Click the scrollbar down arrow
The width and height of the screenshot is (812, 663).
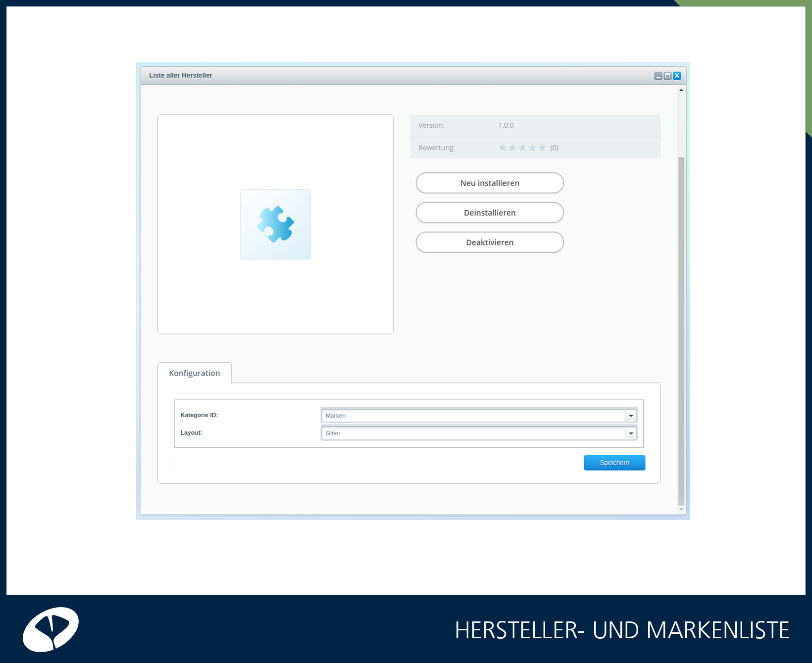click(x=681, y=510)
